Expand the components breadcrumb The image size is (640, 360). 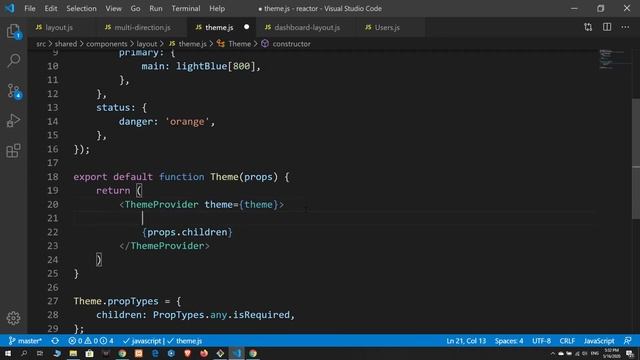click(107, 44)
